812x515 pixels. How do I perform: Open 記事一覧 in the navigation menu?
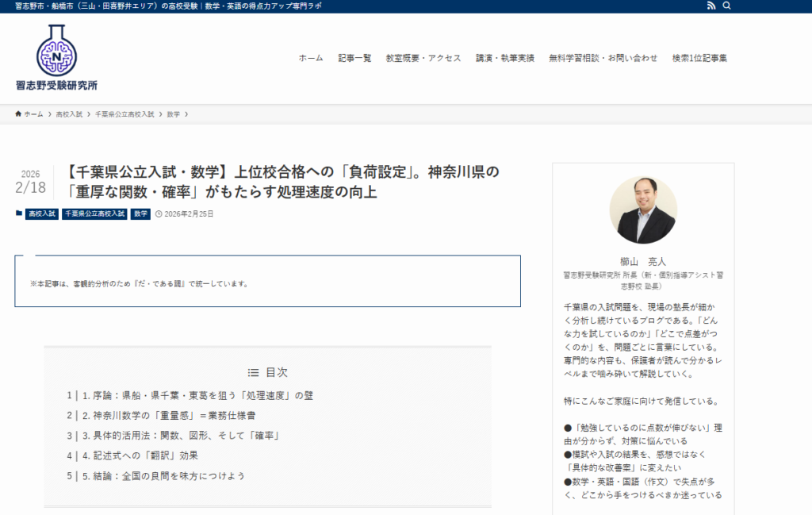click(354, 58)
